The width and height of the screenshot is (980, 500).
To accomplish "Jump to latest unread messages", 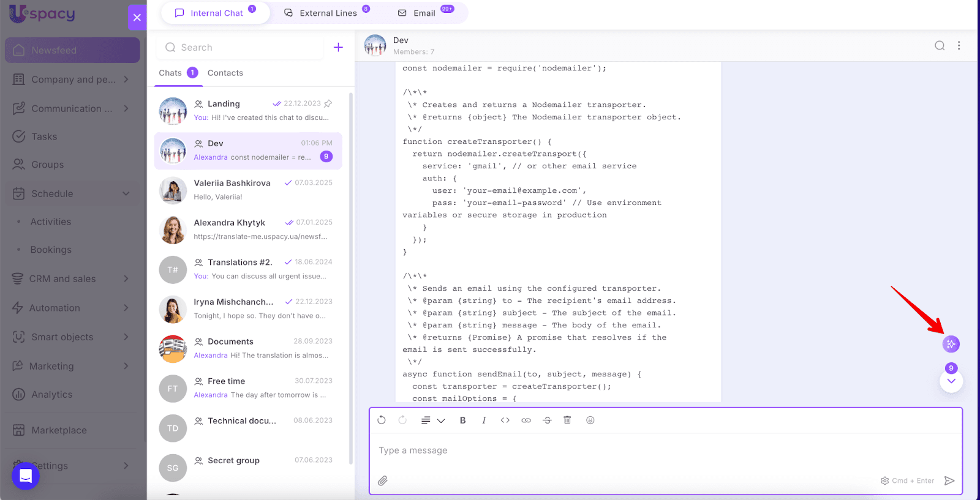I will (x=951, y=381).
